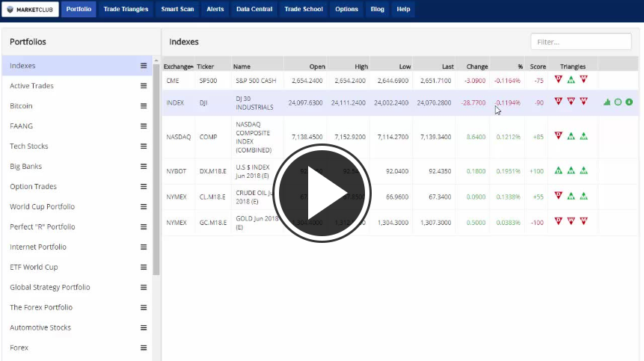Click the daily red triangle in CL.M18.E row
644x361 pixels.
point(558,195)
